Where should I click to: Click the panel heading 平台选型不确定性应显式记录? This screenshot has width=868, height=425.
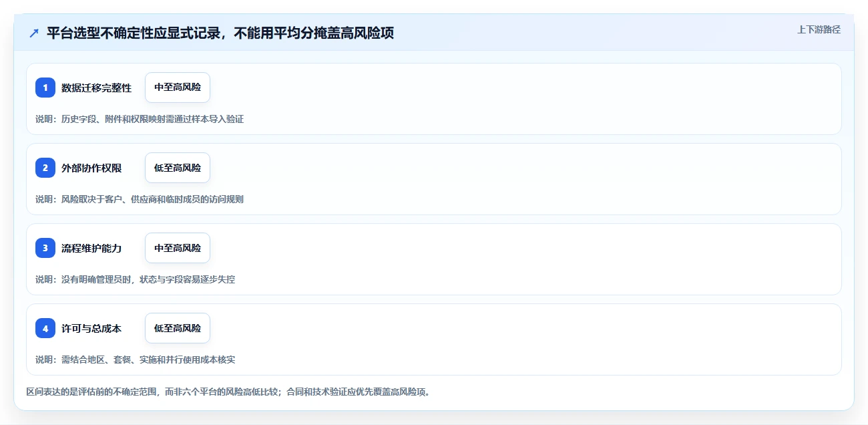220,33
